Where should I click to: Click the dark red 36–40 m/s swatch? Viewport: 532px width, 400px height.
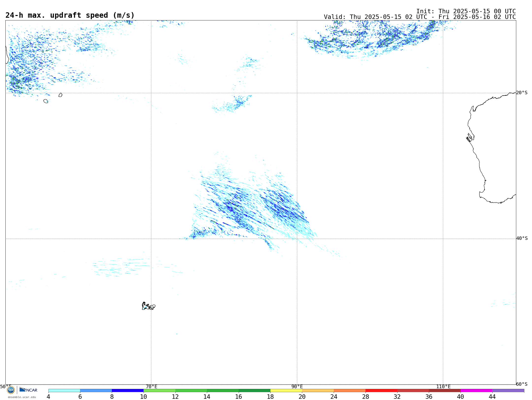coord(445,390)
